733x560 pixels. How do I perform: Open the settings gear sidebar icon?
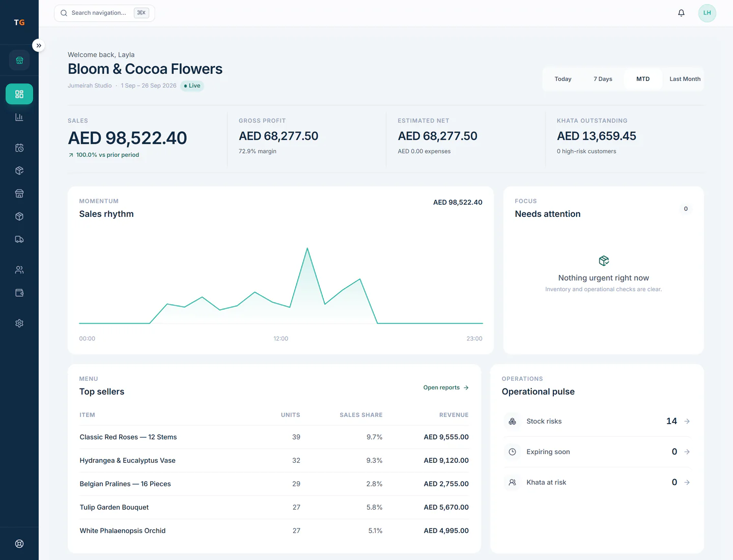(19, 323)
